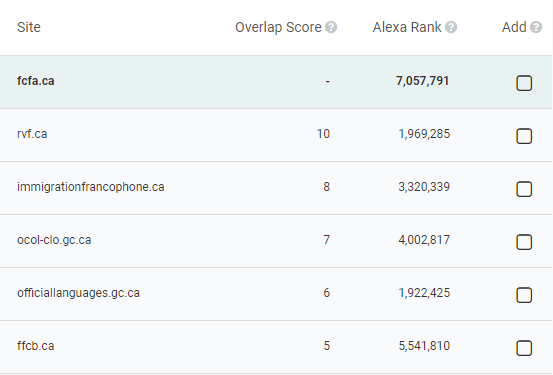Click the ocol-clo.gc.ca site name
The width and height of the screenshot is (553, 375).
pyautogui.click(x=54, y=240)
